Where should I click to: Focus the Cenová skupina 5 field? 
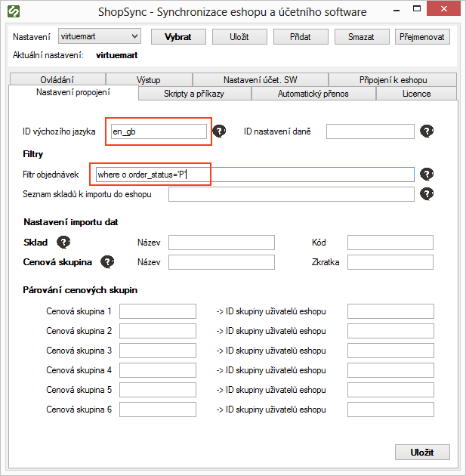[x=158, y=390]
